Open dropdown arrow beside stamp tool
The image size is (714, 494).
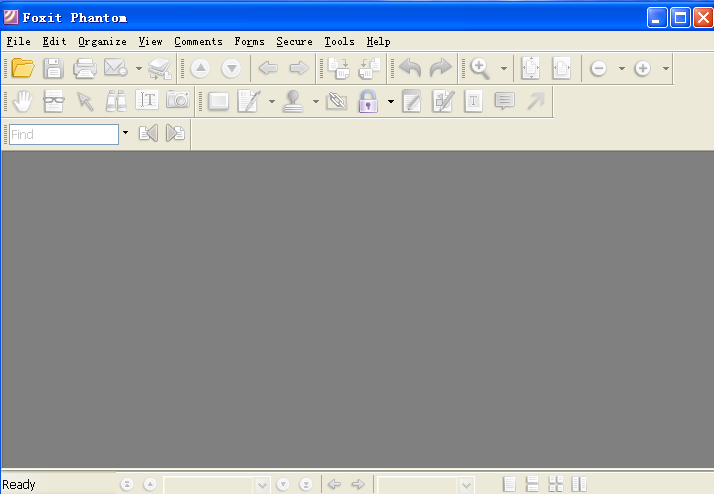315,101
